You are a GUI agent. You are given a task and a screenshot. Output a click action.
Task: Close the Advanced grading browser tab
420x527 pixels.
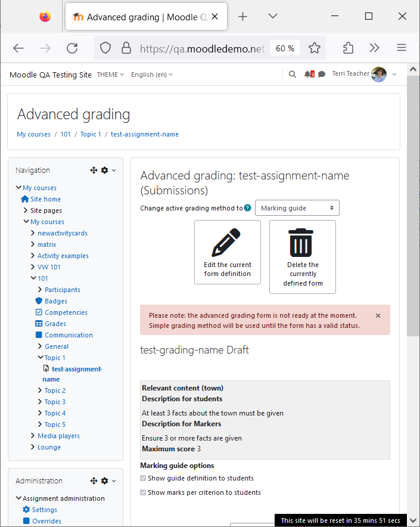(x=215, y=17)
